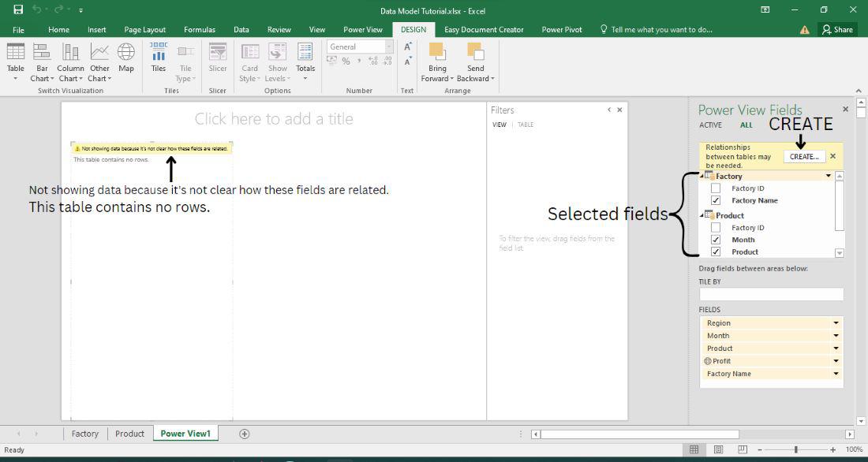Open the Show Levels options
868x462 pixels.
[x=277, y=62]
